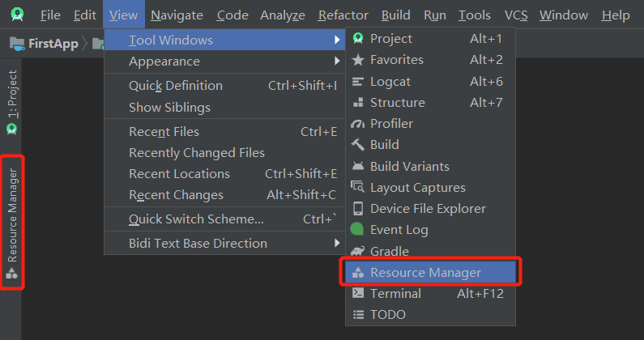The image size is (644, 340).
Task: Click the Resource Manager side tab
Action: (12, 223)
